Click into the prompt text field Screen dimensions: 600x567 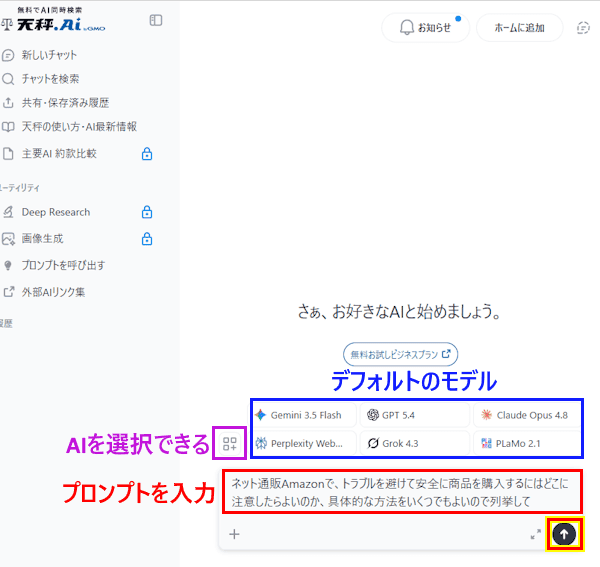pyautogui.click(x=402, y=492)
